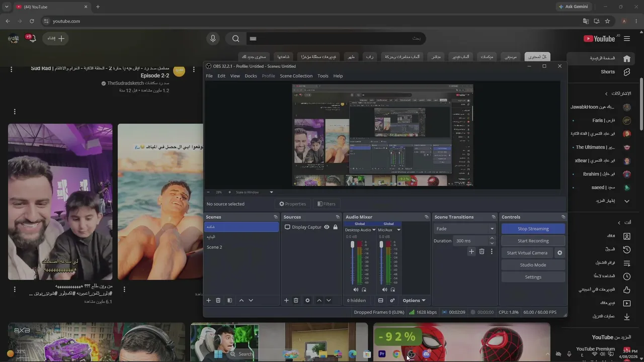Mute the Mic/Aux channel
The height and width of the screenshot is (362, 644).
[x=384, y=290]
